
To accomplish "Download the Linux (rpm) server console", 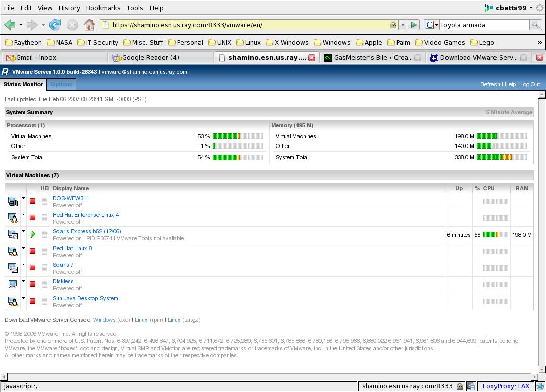I will 141,320.
